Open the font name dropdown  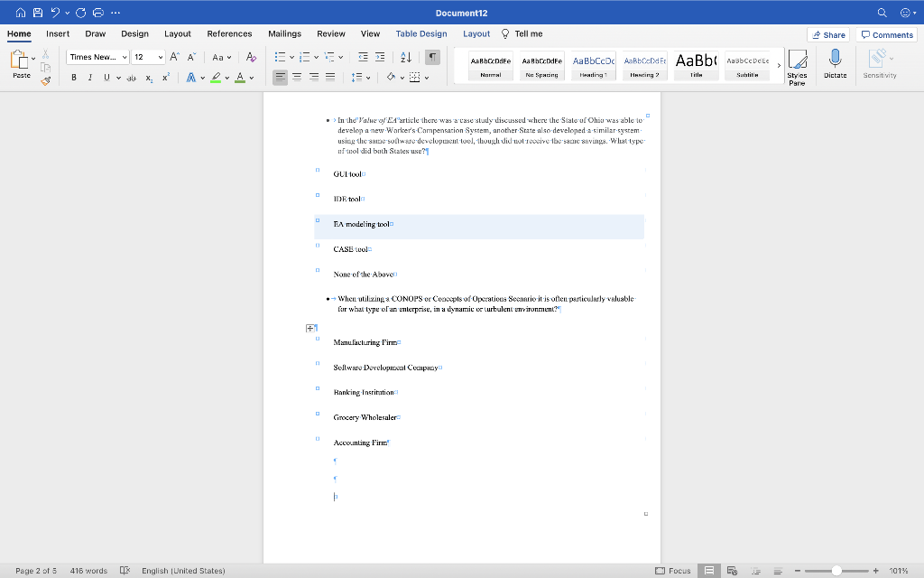click(125, 57)
